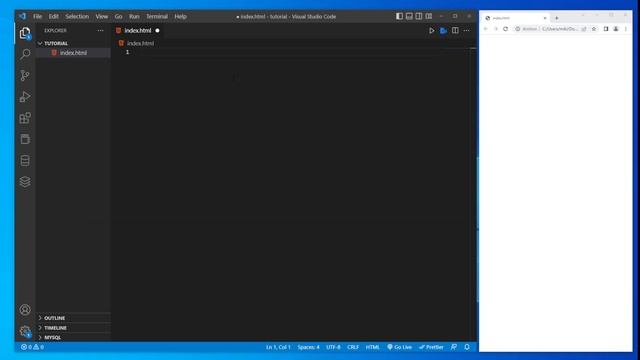Open the Extensions view
The image size is (640, 360).
[x=25, y=118]
